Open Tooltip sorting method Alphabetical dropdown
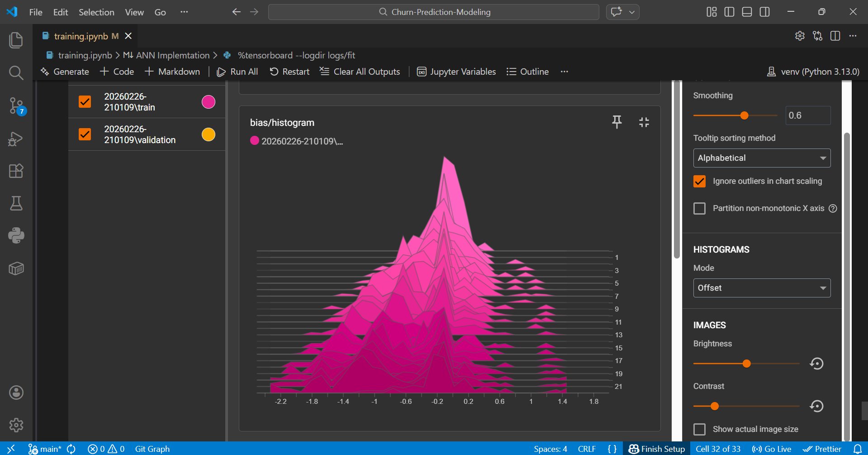The image size is (868, 455). pyautogui.click(x=762, y=158)
